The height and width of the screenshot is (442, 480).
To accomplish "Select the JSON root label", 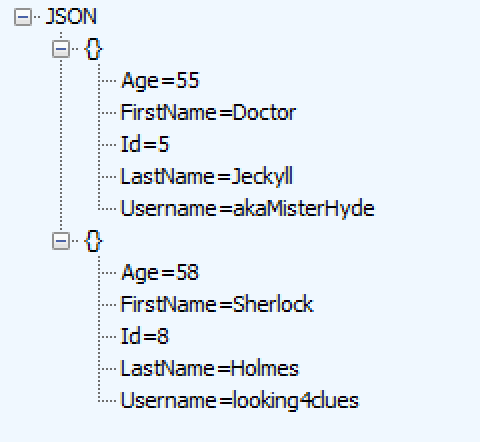I will tap(71, 17).
